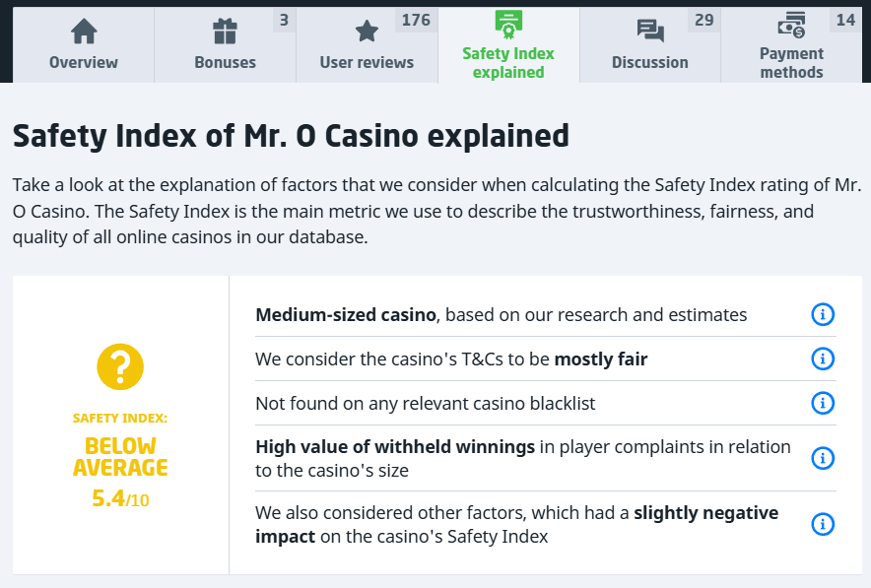The width and height of the screenshot is (871, 588).
Task: Open info icon for T&Cs mostly fair
Action: click(822, 359)
